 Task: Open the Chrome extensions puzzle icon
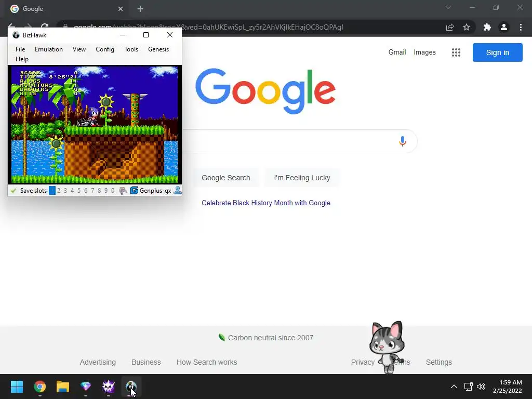(x=487, y=27)
